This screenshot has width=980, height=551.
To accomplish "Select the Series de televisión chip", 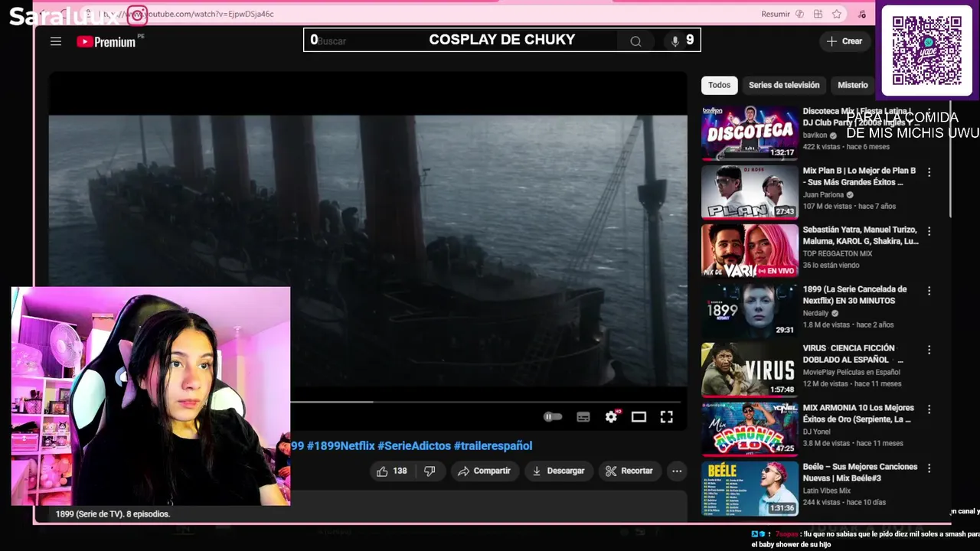I will [x=784, y=85].
